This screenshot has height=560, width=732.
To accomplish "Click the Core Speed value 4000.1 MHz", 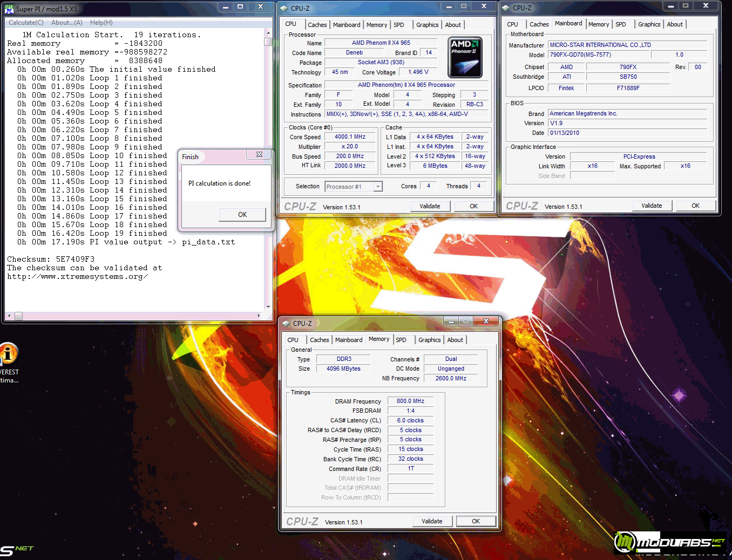I will (350, 137).
